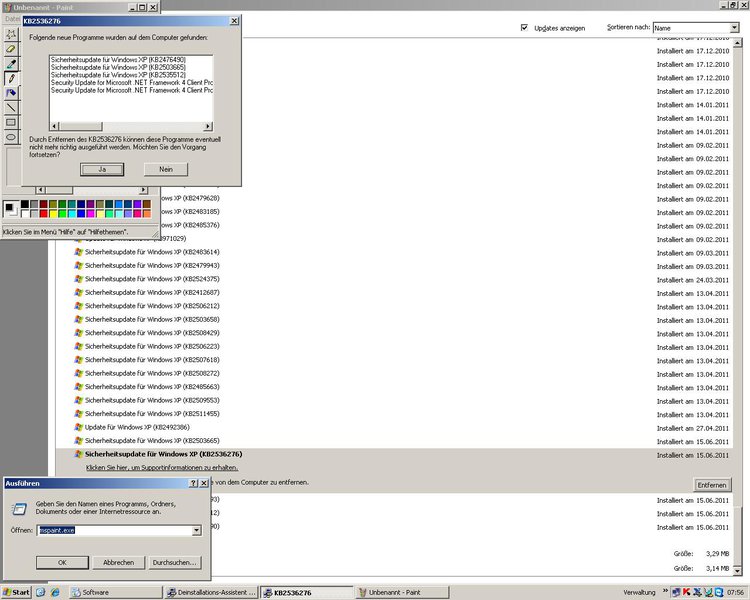Select first Security Update for Microsoft .NET entry
Image resolution: width=750 pixels, height=600 pixels.
point(132,83)
